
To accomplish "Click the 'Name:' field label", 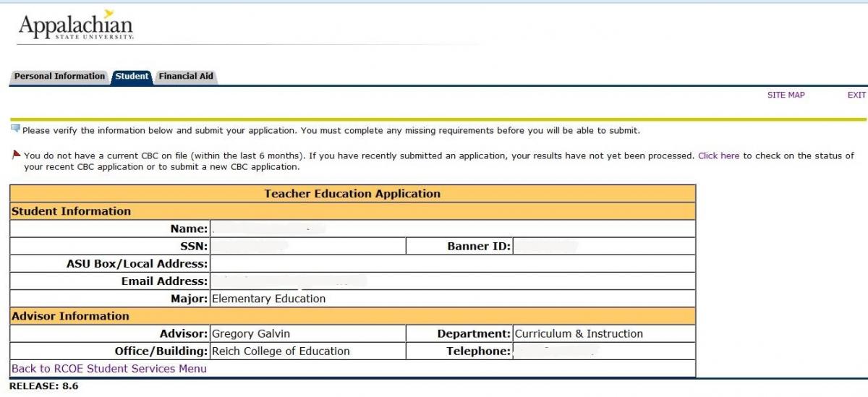I will [x=189, y=229].
